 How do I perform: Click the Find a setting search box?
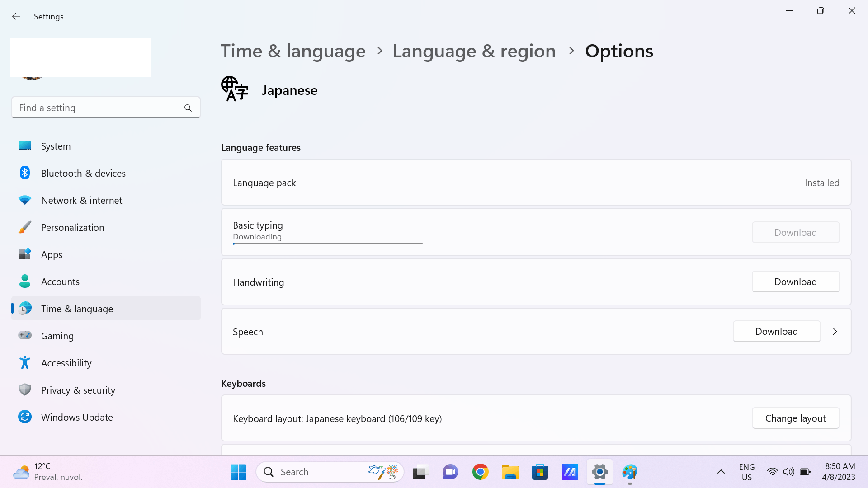coord(106,108)
